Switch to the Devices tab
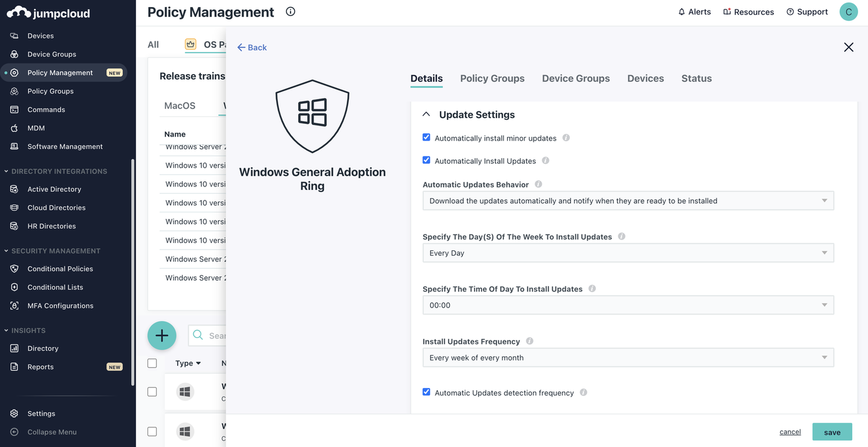Viewport: 868px width, 447px height. tap(646, 78)
